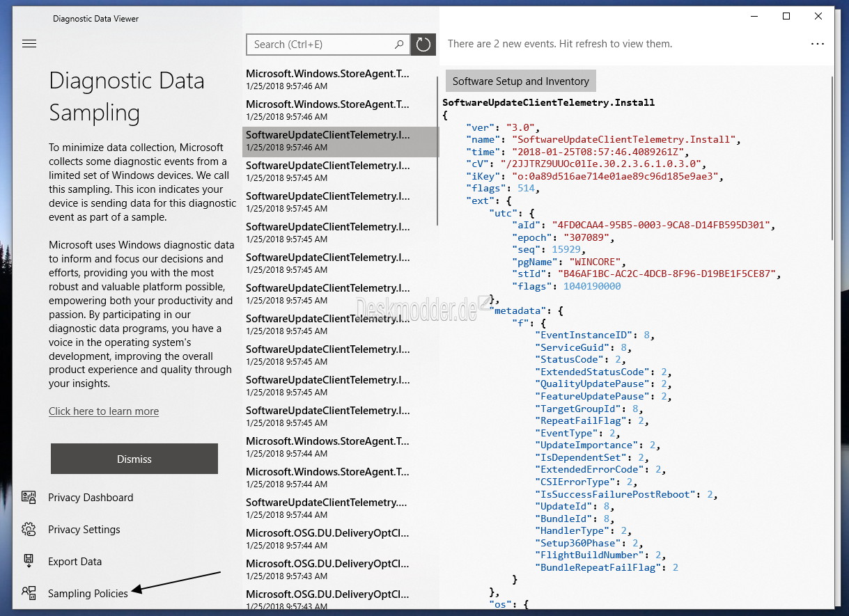This screenshot has height=616, width=849.
Task: Click the "Setup360Phase": 2 line
Action: coord(589,543)
